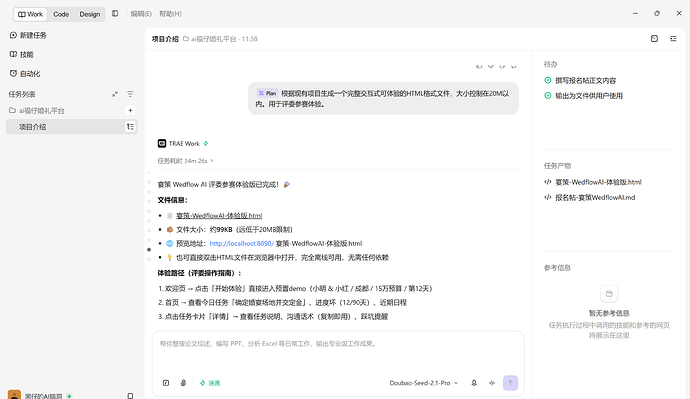Click the Plan tag in the user message
The height and width of the screenshot is (399, 690).
tap(267, 93)
